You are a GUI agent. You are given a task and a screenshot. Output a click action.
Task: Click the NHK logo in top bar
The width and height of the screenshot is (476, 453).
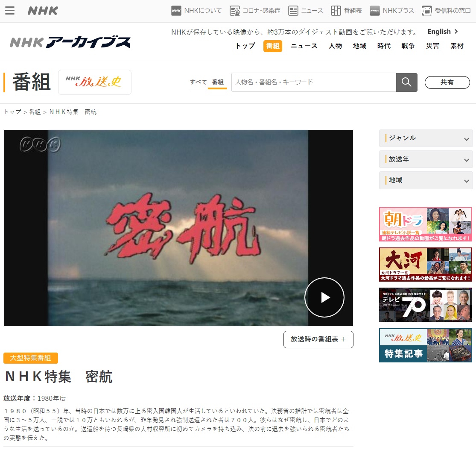(x=43, y=11)
